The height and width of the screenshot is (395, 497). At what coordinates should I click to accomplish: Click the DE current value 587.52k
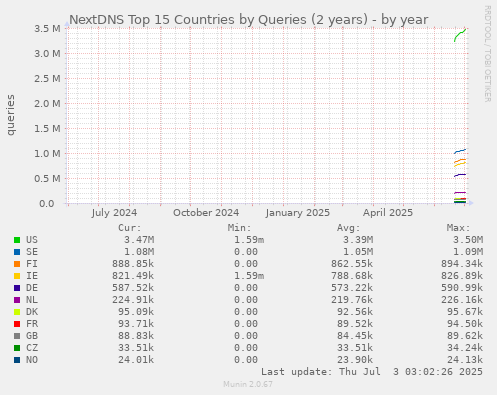click(133, 288)
